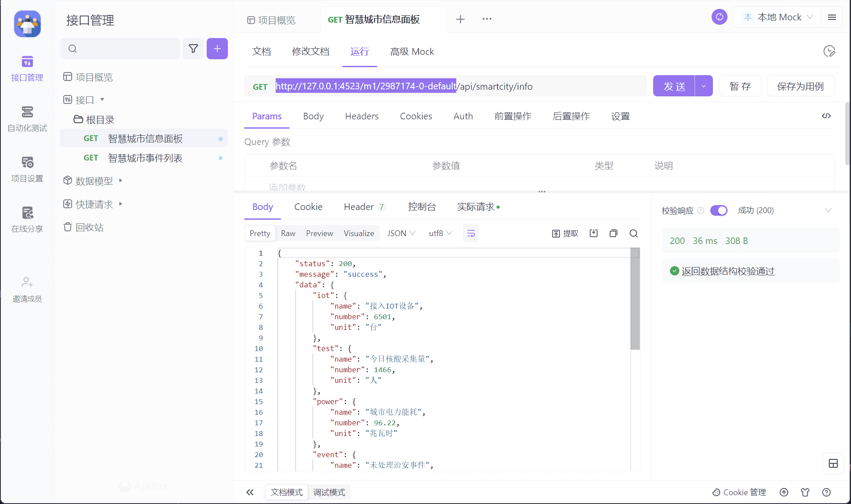The image size is (851, 504).
Task: Click the purple sync refresh icon
Action: tap(720, 17)
